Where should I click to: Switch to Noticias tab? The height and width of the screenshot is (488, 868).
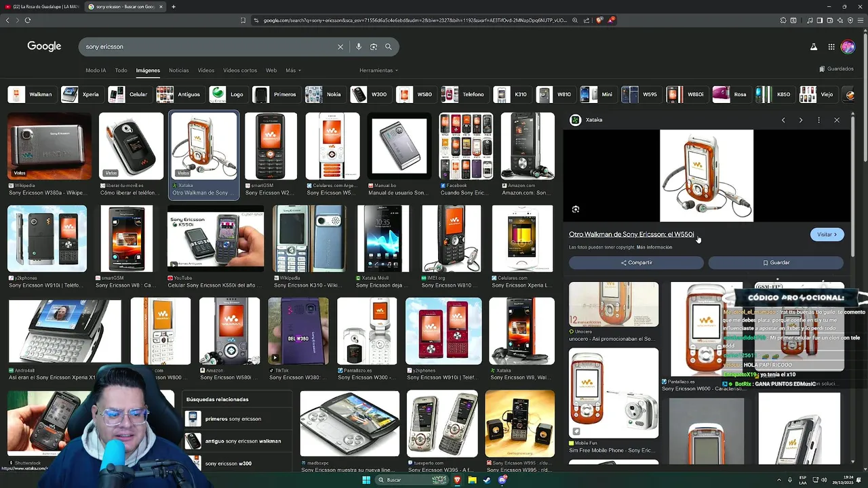tap(178, 70)
